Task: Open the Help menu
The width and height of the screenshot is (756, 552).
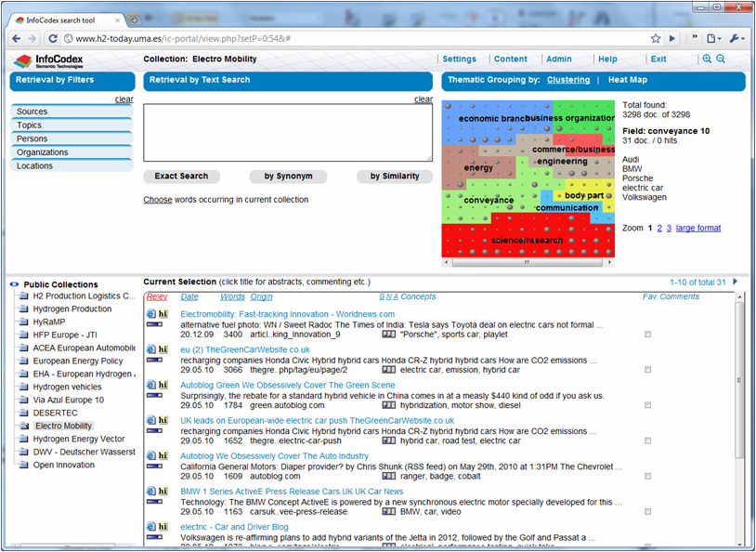Action: point(607,59)
